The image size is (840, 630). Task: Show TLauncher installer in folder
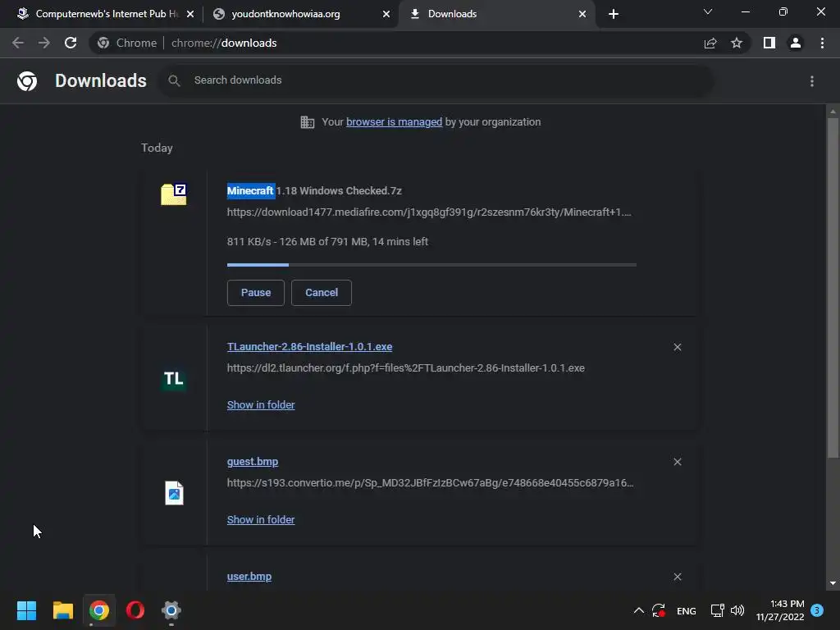(261, 405)
